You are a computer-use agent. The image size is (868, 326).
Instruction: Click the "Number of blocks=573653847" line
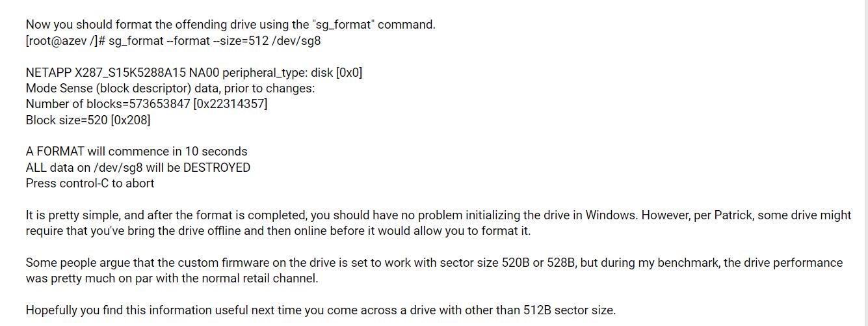coord(146,104)
